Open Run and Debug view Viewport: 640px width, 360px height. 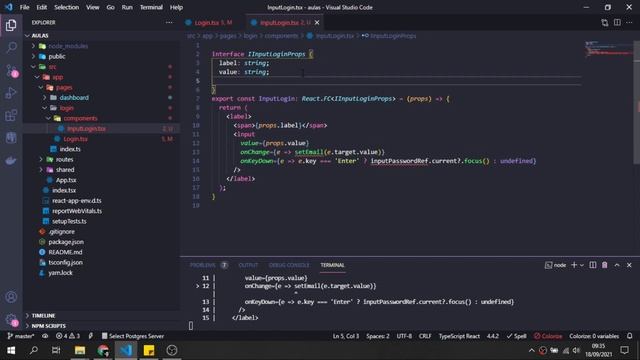(x=11, y=93)
